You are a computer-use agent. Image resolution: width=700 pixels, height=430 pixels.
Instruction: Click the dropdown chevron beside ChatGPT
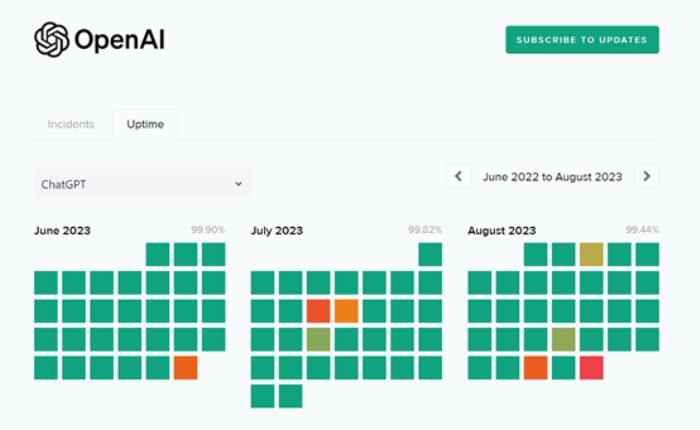click(x=238, y=184)
